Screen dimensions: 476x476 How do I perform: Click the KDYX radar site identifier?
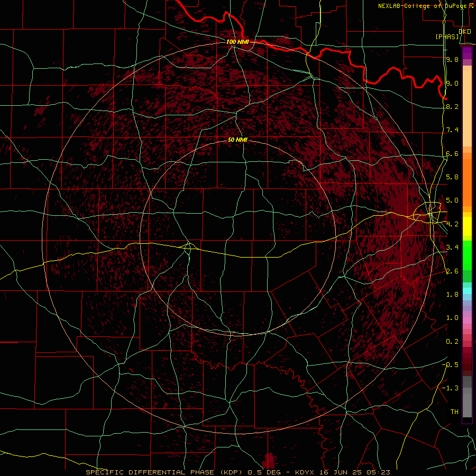coord(305,472)
